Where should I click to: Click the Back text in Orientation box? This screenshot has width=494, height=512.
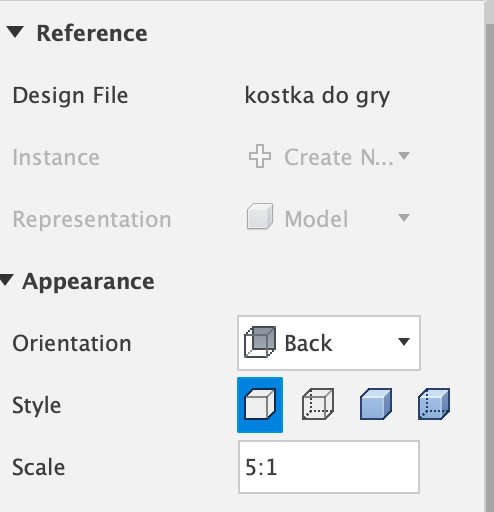coord(308,343)
